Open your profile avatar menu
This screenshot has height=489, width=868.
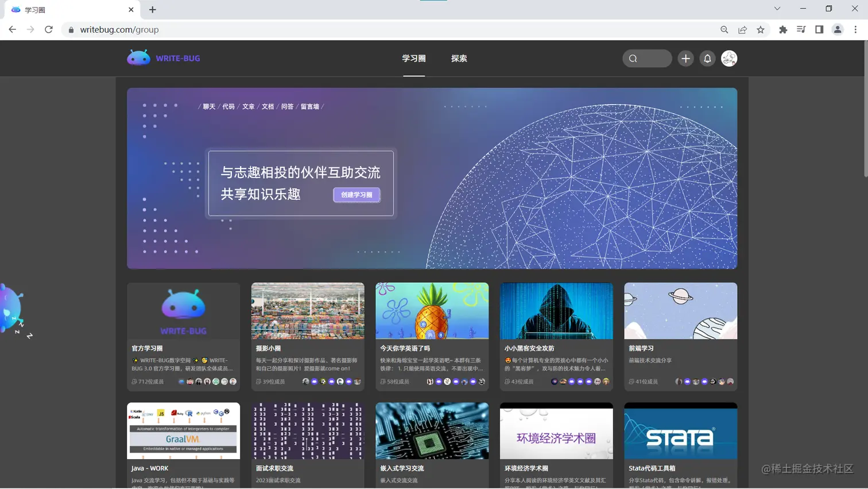tap(729, 58)
